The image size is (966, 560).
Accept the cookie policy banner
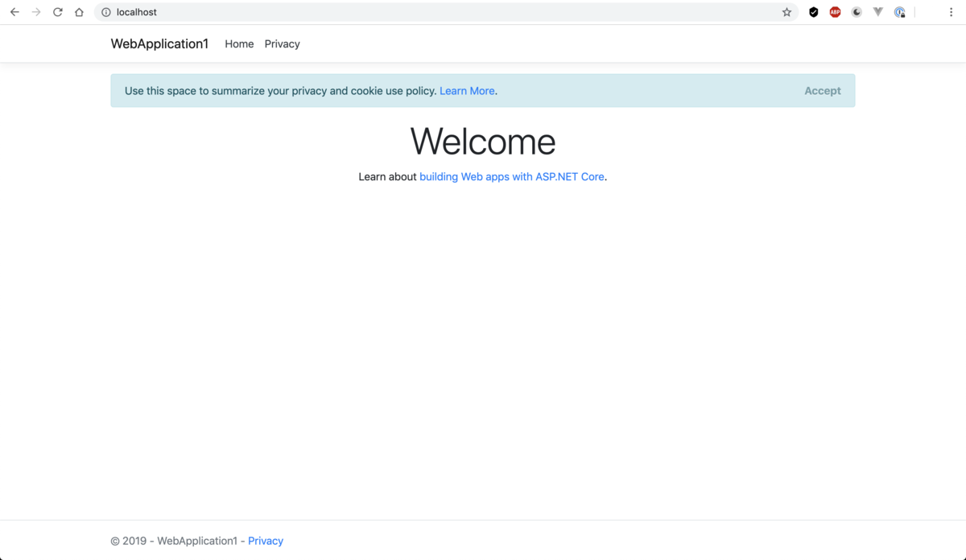[x=823, y=91]
